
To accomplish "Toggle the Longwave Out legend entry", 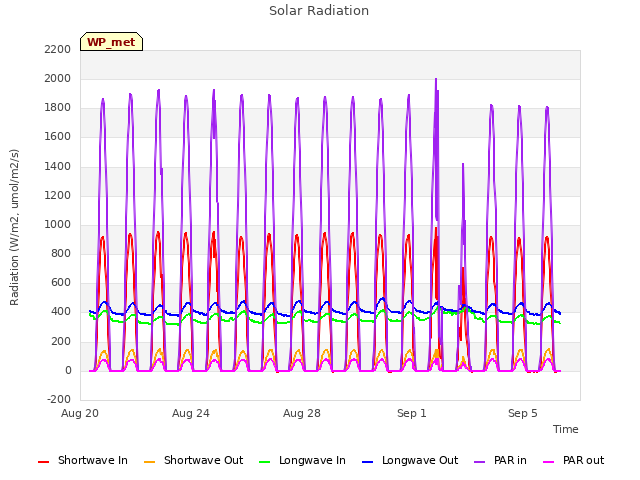I will point(410,460).
